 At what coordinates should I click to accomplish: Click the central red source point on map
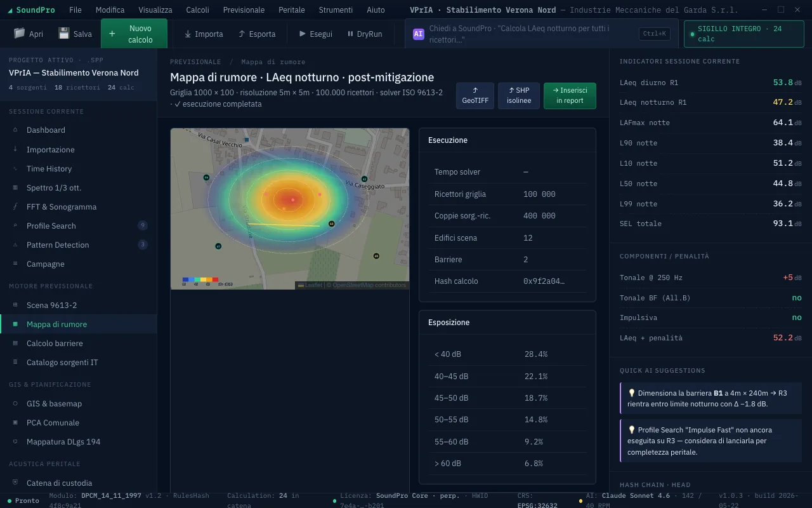tap(292, 200)
